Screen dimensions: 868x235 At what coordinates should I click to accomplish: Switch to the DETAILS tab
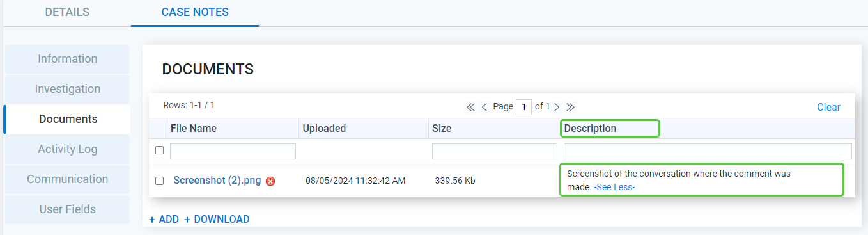(x=67, y=12)
